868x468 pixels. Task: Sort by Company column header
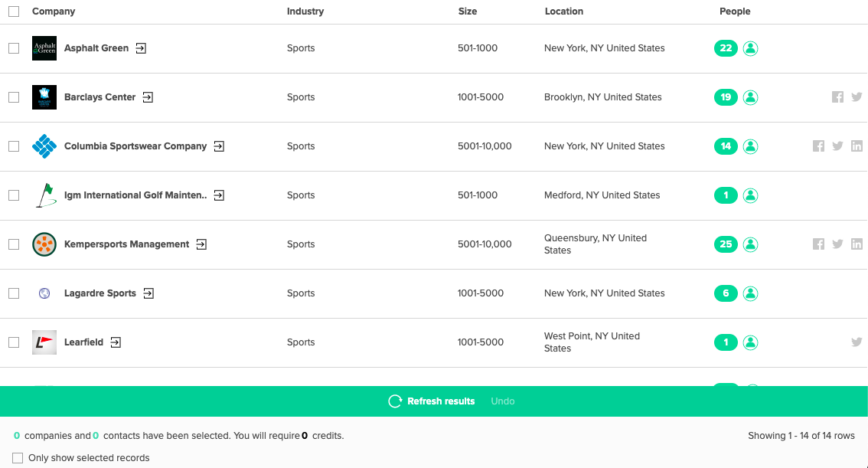54,11
